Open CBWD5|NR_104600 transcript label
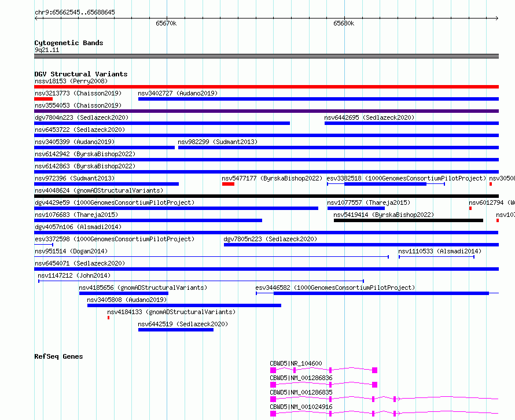This screenshot has width=515, height=420. click(x=296, y=363)
